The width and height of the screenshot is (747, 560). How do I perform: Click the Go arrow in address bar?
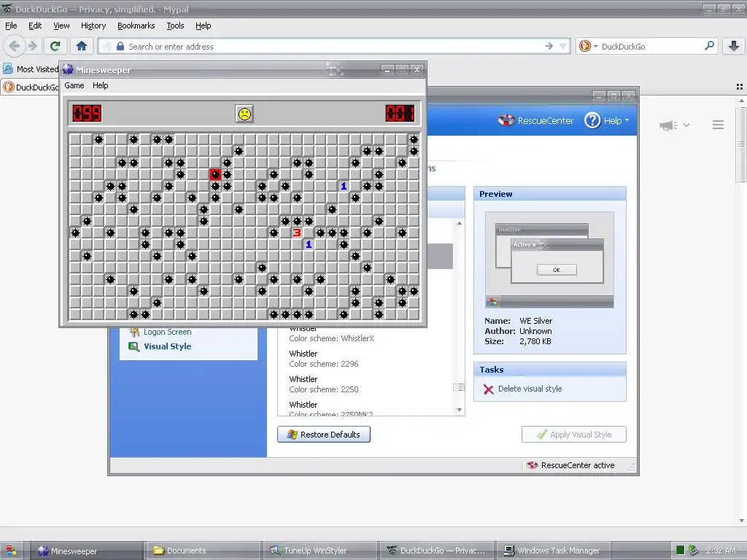[549, 46]
